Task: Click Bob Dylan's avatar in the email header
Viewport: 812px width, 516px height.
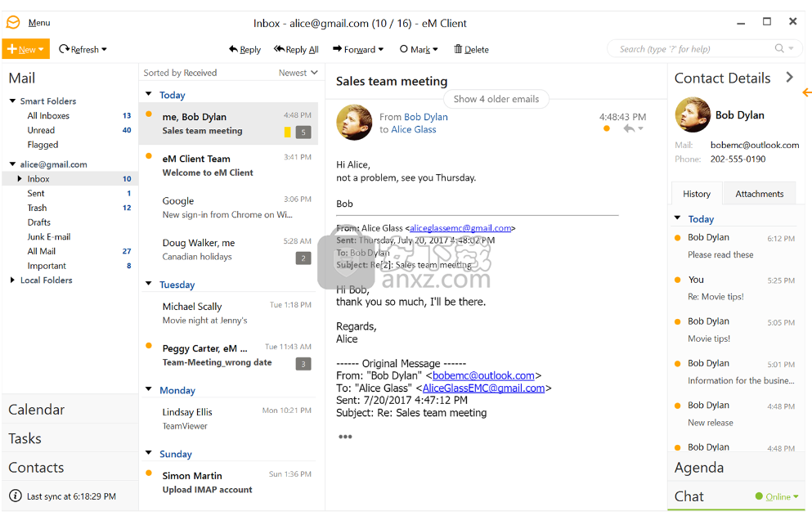Action: [x=354, y=123]
